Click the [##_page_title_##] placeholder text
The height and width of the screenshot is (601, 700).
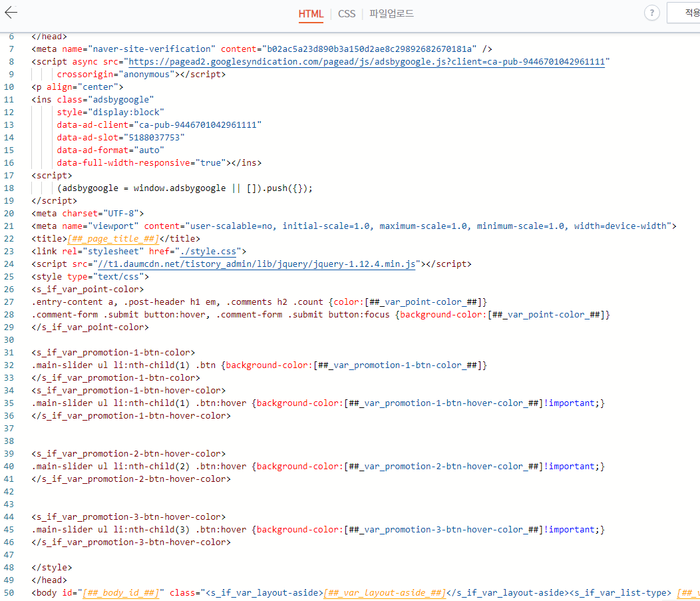click(113, 239)
